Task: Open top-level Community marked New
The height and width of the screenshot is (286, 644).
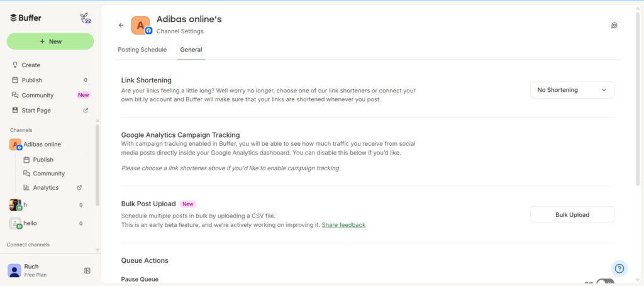Action: point(50,95)
